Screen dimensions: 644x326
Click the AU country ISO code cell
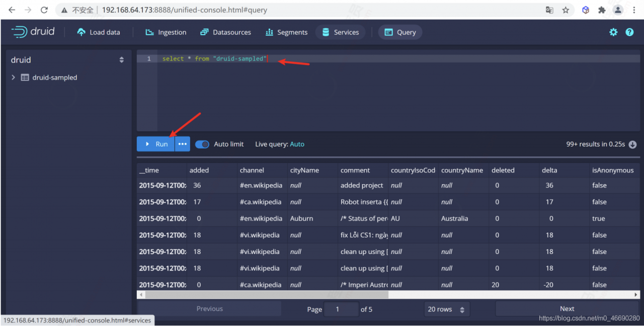(413, 218)
